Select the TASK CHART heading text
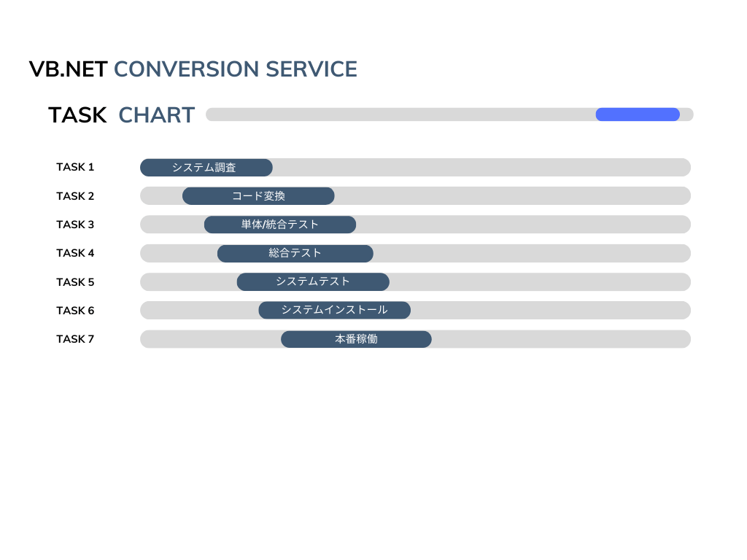The image size is (747, 560). pyautogui.click(x=122, y=115)
